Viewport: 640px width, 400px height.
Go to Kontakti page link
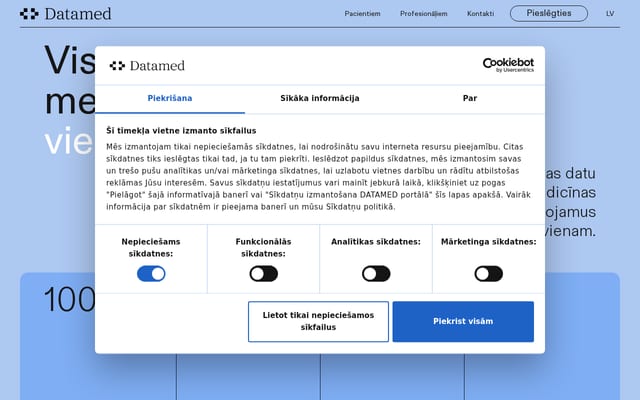(480, 14)
